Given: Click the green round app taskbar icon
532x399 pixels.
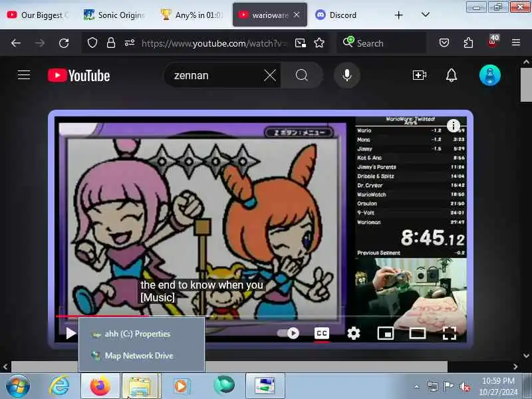Looking at the screenshot, I should [x=224, y=386].
